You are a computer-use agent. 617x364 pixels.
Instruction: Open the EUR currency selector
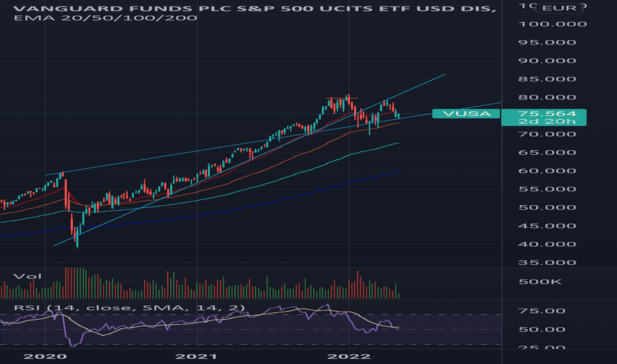559,8
